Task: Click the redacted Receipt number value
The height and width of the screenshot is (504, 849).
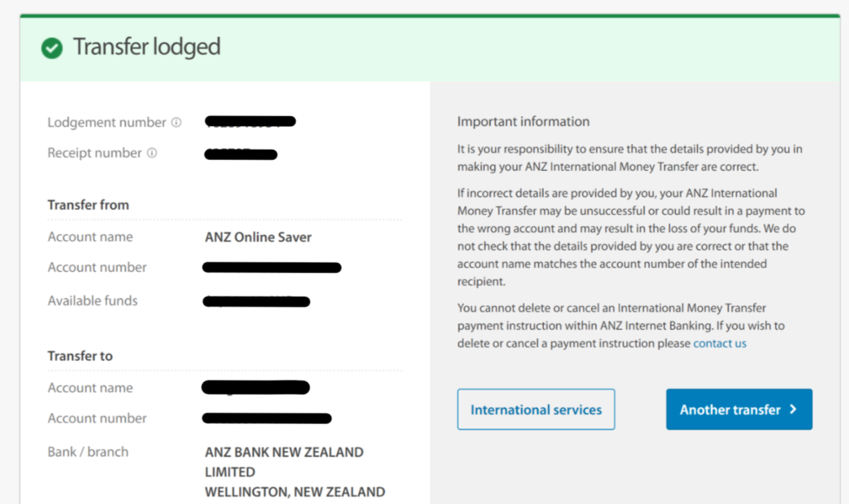Action: [x=241, y=153]
